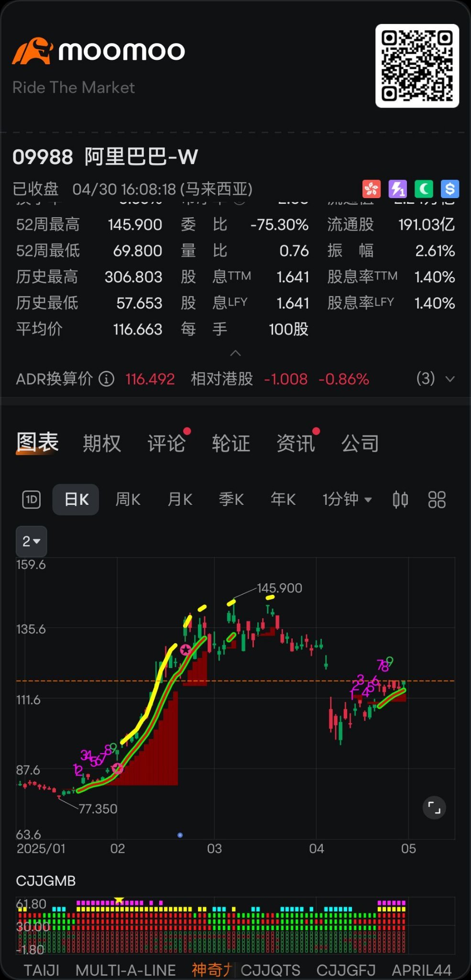This screenshot has width=471, height=980.
Task: Tap 委比 value -75.30%
Action: point(280,224)
